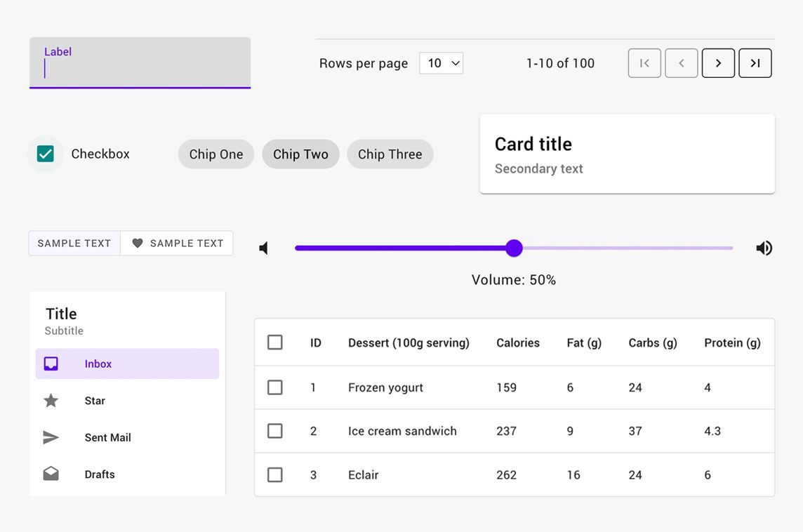Viewport: 803px width, 532px height.
Task: Click the loud speaker volume icon
Action: coord(764,248)
